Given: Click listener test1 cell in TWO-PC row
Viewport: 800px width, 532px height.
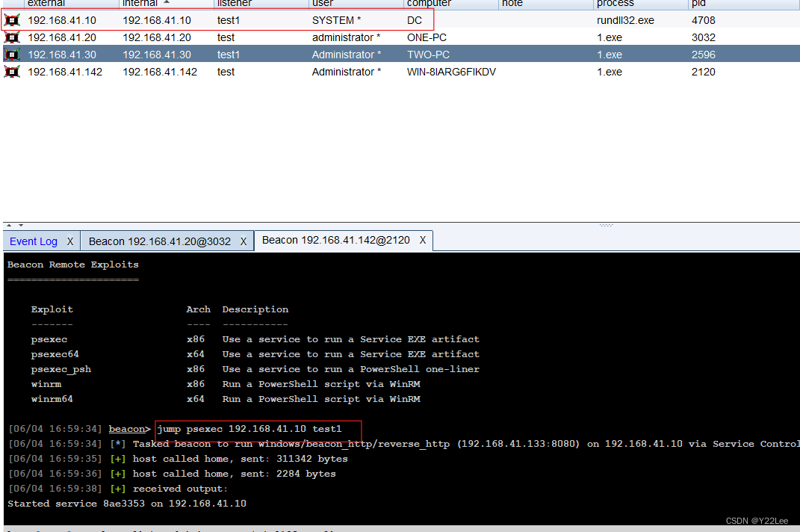Looking at the screenshot, I should point(229,55).
